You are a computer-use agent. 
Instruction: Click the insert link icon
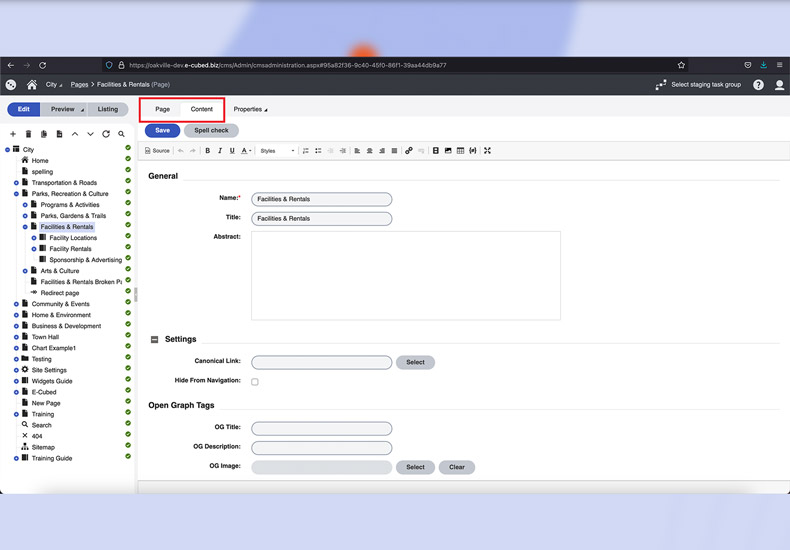tap(408, 151)
